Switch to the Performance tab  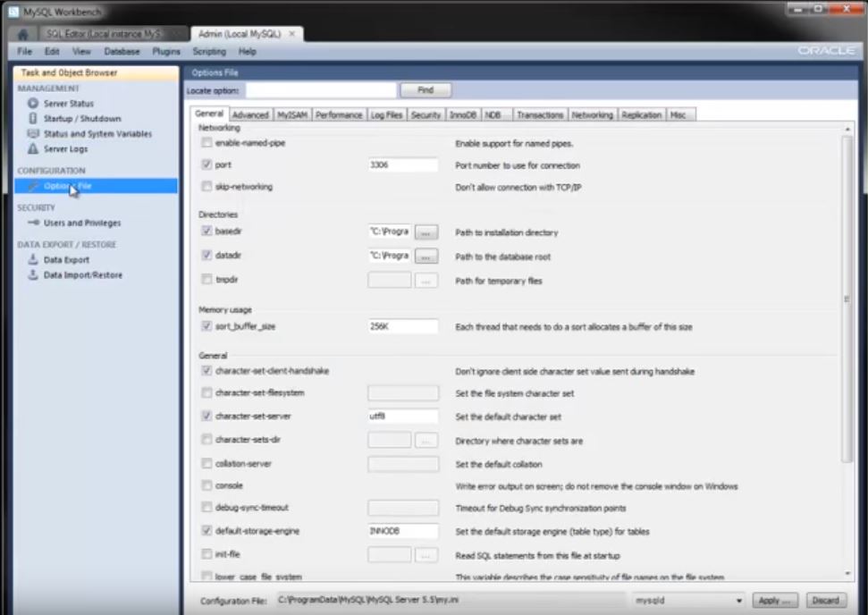tap(339, 114)
